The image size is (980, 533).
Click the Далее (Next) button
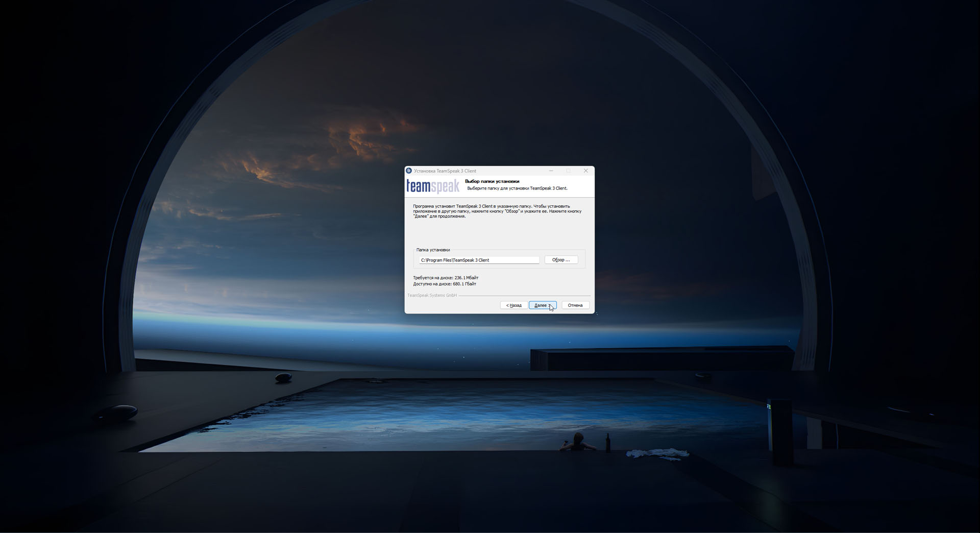pyautogui.click(x=543, y=305)
